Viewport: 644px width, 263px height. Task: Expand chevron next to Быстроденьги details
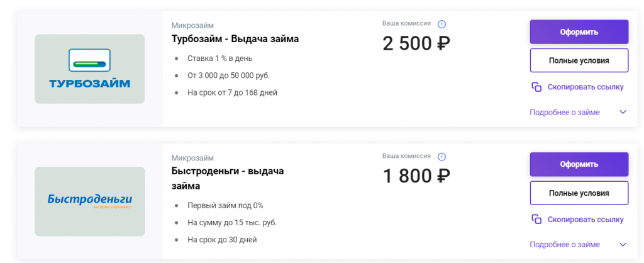[623, 245]
